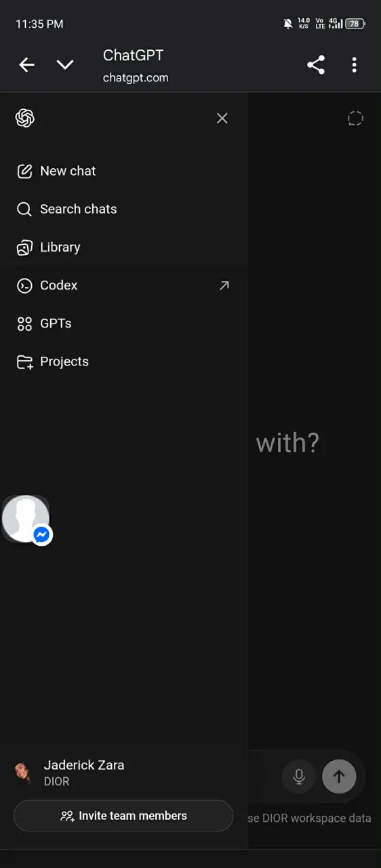This screenshot has height=868, width=381.
Task: Click the Invite team members button
Action: (x=123, y=816)
